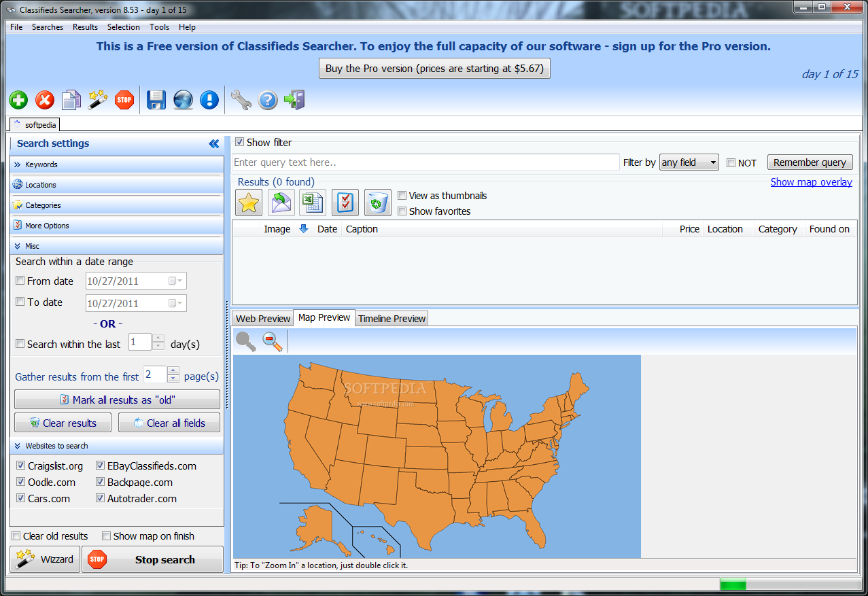Screen dimensions: 868x596
Task: Enable Show map on finish checkbox
Action: point(106,536)
